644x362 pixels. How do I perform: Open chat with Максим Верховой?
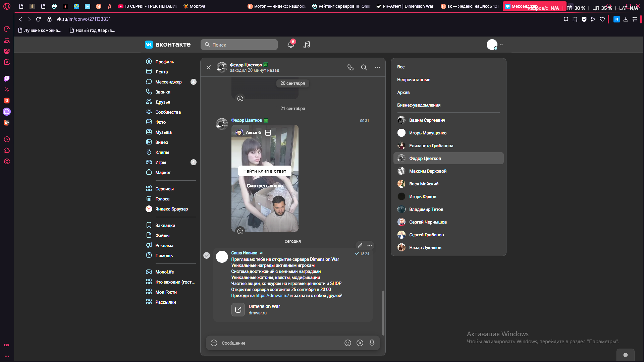coord(448,171)
